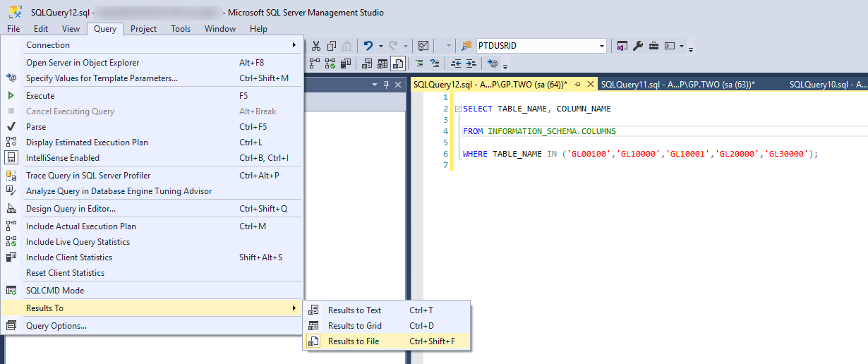The image size is (868, 364).
Task: Open the Window menu
Action: pos(220,29)
